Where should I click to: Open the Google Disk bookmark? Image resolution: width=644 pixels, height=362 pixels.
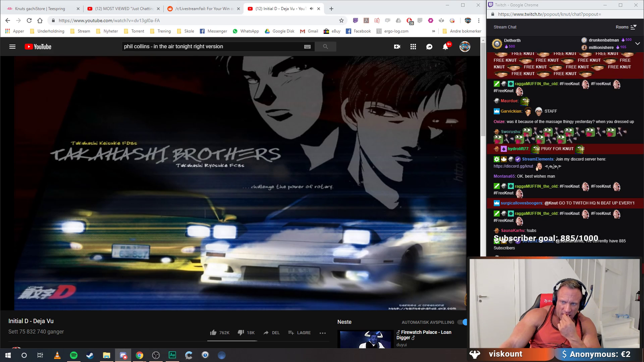(x=279, y=31)
